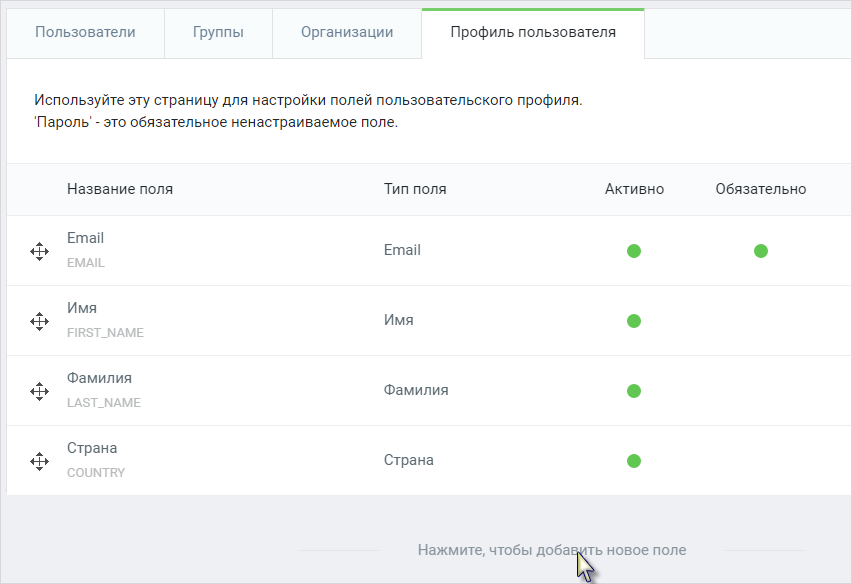The image size is (852, 584).
Task: Click the Тип поля column header
Action: click(415, 189)
